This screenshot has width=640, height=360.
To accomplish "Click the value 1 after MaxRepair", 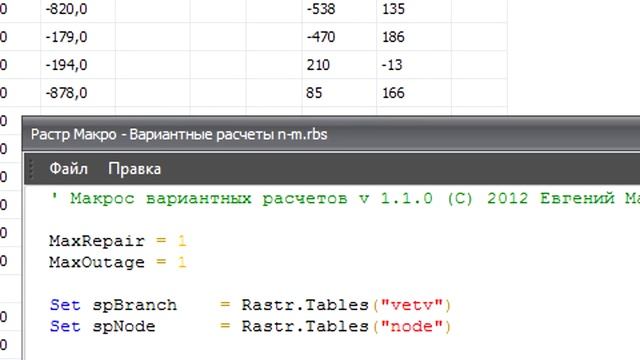I will pyautogui.click(x=182, y=241).
